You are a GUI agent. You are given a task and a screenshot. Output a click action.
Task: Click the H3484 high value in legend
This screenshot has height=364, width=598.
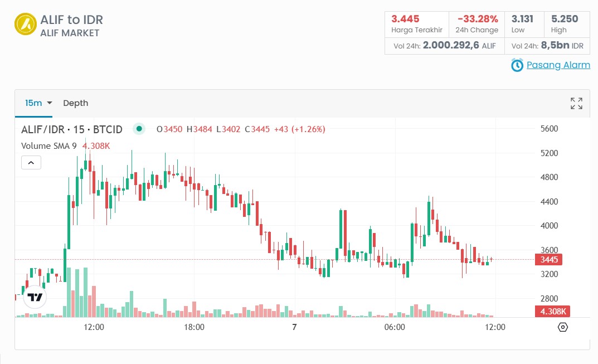click(199, 129)
